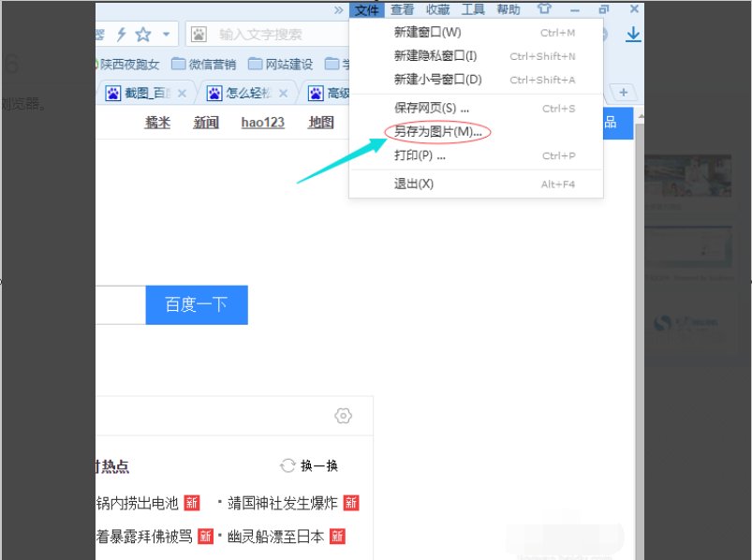Open a new tab with the plus button
The width and height of the screenshot is (752, 560).
(623, 93)
